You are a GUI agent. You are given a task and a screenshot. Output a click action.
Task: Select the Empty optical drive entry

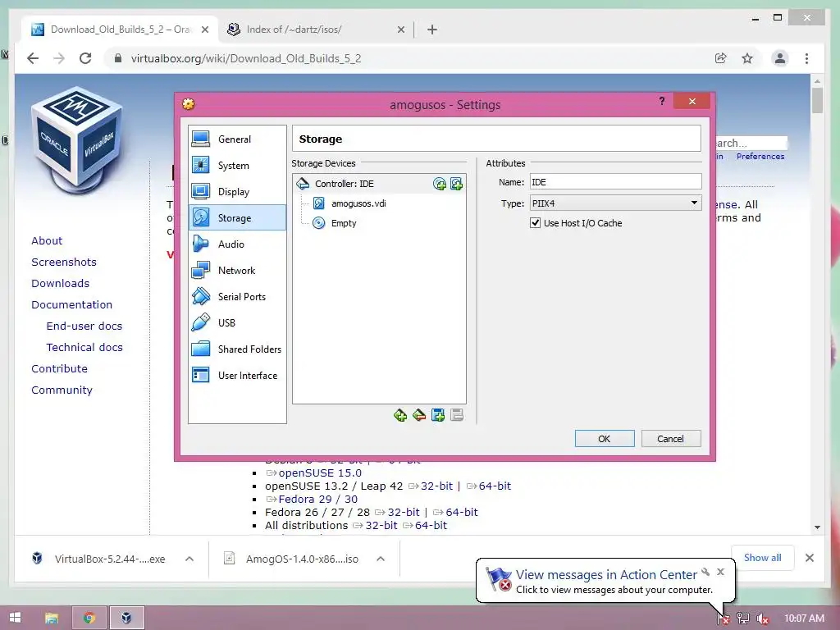[x=344, y=223]
